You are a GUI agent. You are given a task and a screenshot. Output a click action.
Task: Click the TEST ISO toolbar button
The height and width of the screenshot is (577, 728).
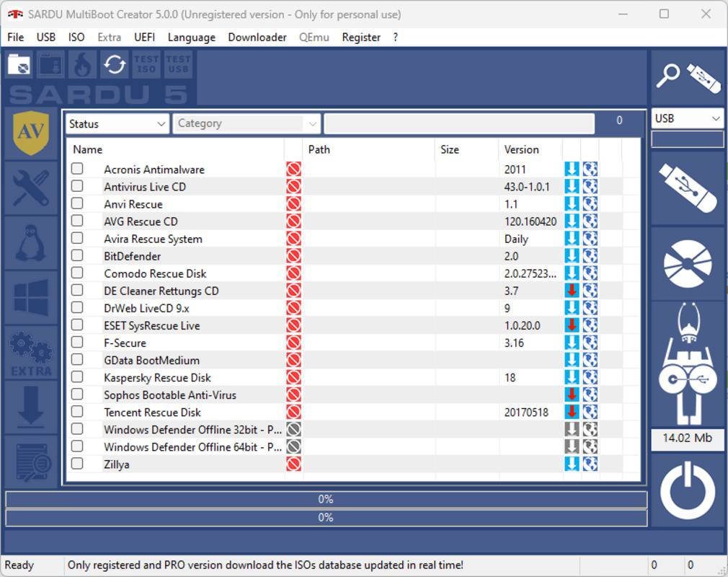[x=146, y=64]
